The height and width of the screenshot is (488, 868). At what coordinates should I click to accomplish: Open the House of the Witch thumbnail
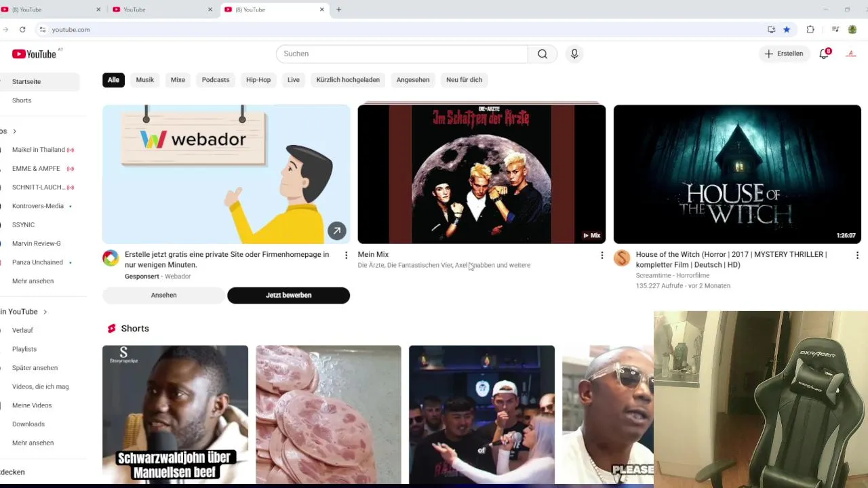pyautogui.click(x=737, y=174)
